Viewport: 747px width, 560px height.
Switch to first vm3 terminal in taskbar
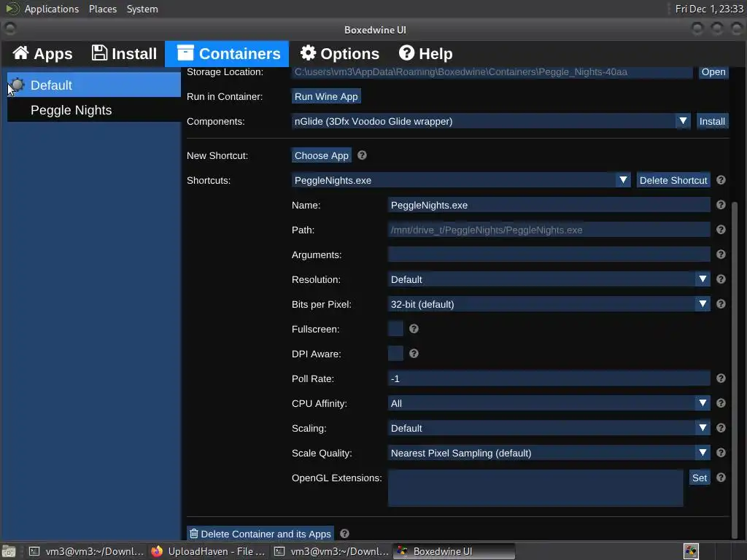click(x=86, y=551)
